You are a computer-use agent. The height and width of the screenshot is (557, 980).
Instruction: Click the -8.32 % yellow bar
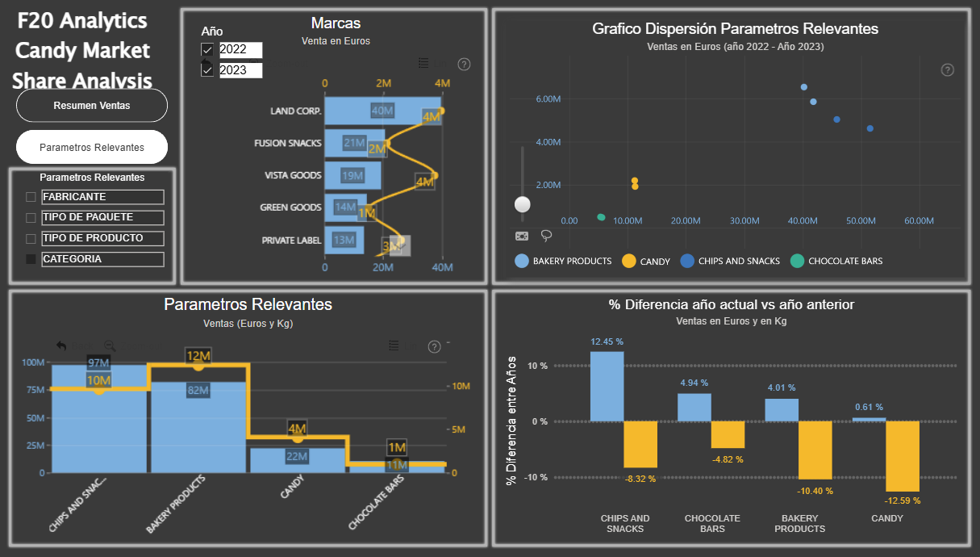[x=640, y=444]
